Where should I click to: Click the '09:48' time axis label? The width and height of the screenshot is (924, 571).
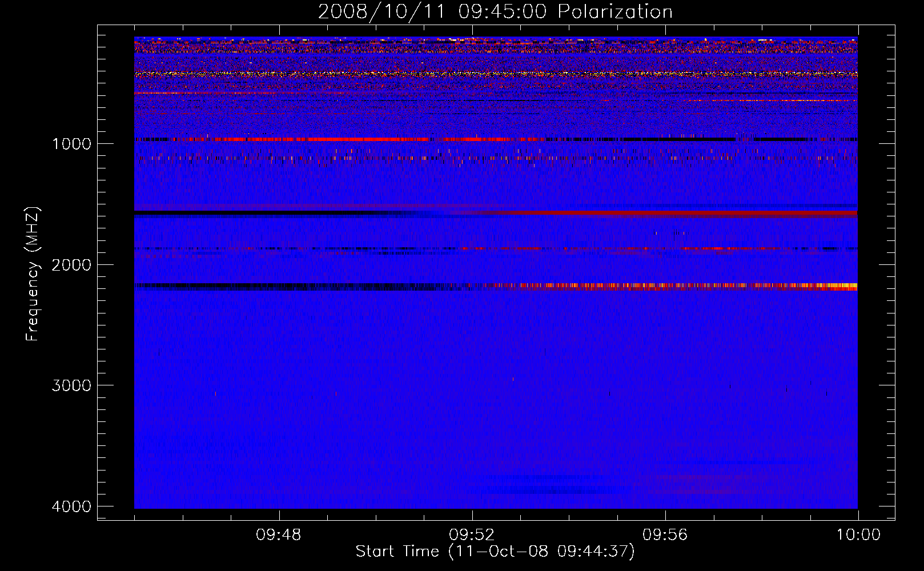(279, 535)
